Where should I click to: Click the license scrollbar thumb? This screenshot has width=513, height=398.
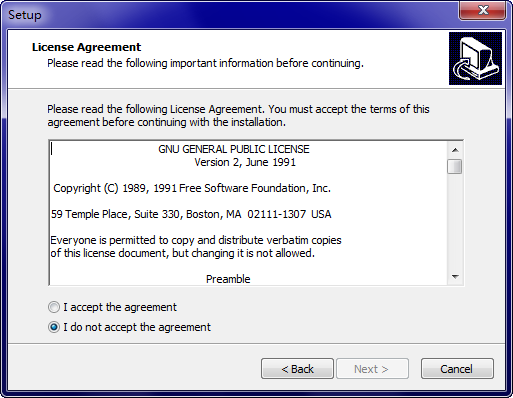455,166
